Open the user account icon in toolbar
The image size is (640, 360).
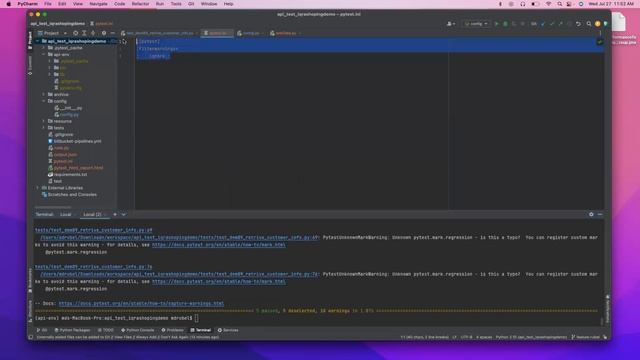click(451, 24)
